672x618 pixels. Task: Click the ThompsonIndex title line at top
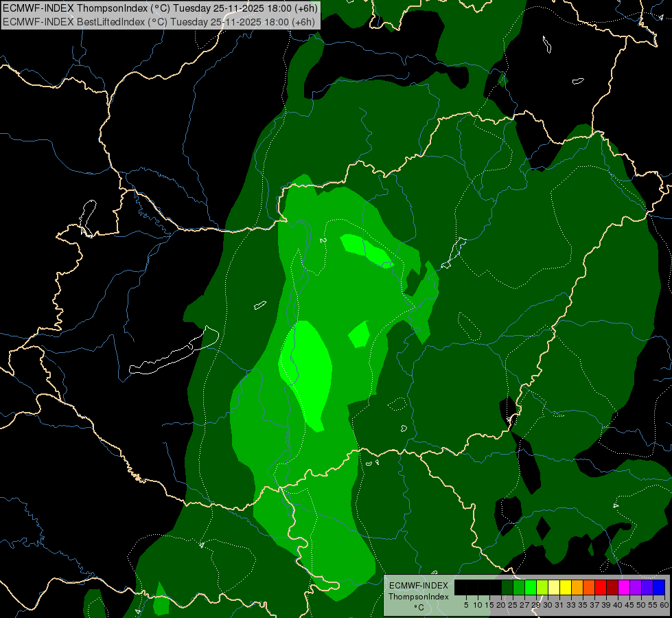(x=160, y=8)
